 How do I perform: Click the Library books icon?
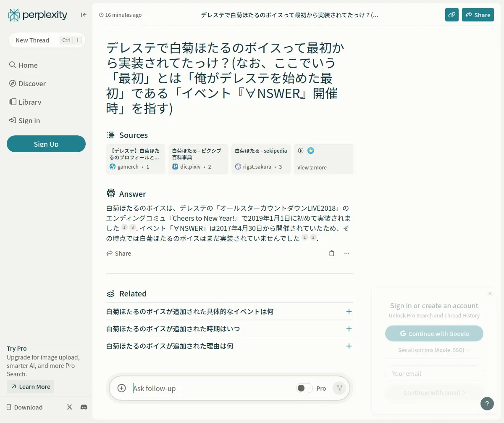pos(13,102)
